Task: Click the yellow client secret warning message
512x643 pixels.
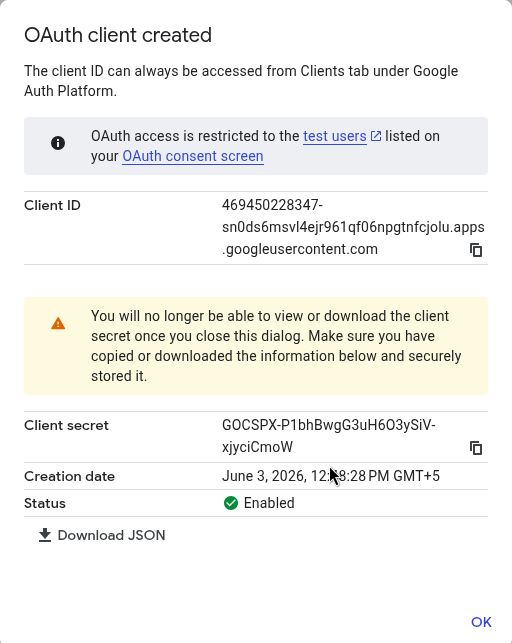Action: pyautogui.click(x=256, y=346)
